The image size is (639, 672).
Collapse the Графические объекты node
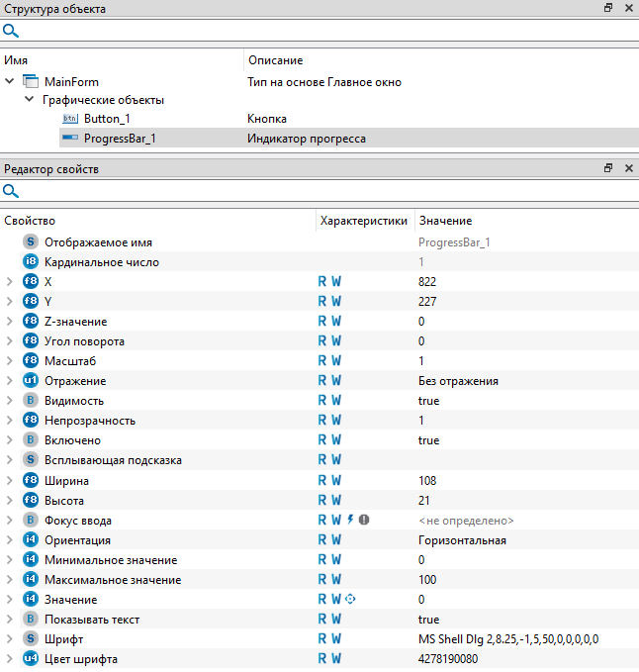coord(29,100)
